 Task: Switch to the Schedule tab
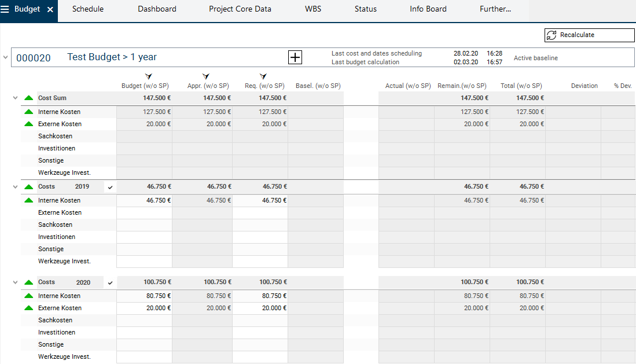click(88, 9)
